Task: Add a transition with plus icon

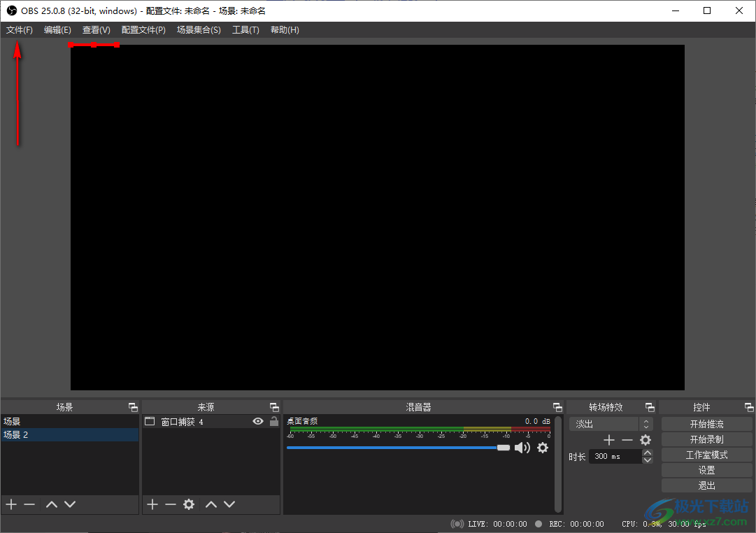Action: (x=609, y=440)
